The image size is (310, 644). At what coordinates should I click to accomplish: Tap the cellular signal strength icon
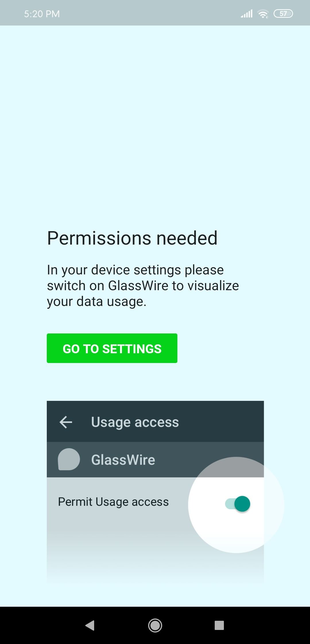click(x=247, y=13)
